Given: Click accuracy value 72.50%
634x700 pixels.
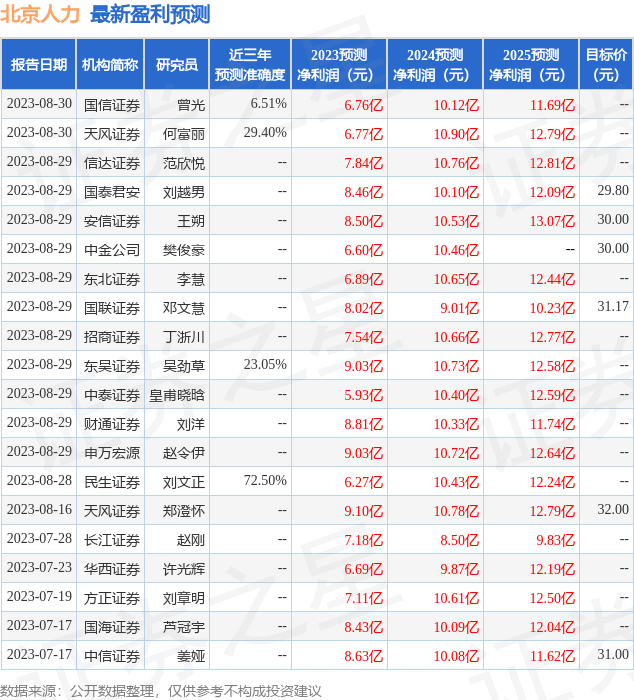Looking at the screenshot, I should pyautogui.click(x=265, y=481).
